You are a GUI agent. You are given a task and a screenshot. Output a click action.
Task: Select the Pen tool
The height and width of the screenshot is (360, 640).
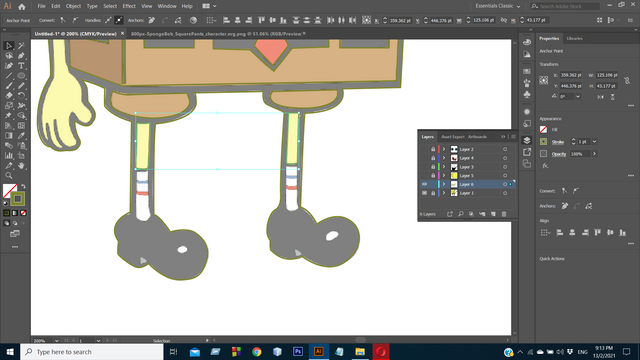[x=21, y=56]
